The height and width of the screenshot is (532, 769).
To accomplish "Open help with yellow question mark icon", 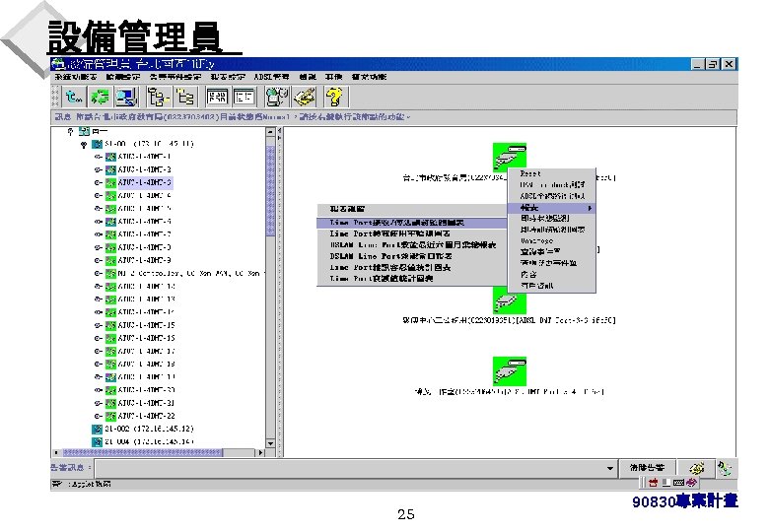I will 336,97.
